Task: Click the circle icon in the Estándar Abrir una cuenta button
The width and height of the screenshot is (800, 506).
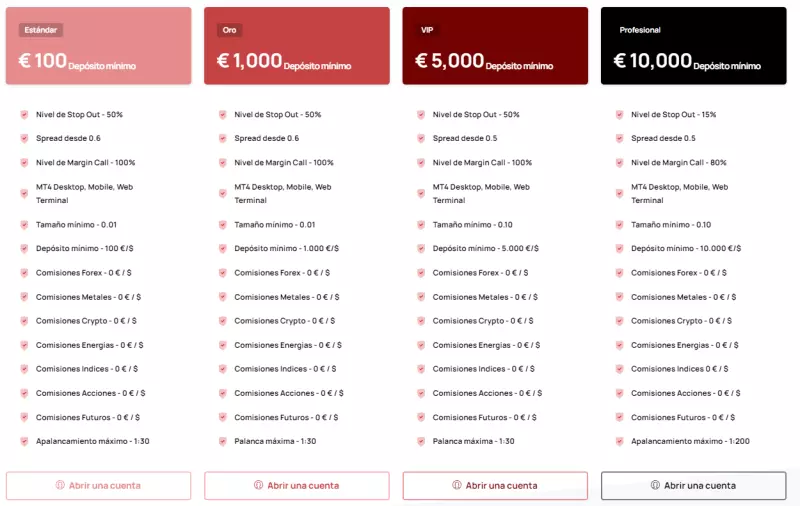Action: (60, 485)
